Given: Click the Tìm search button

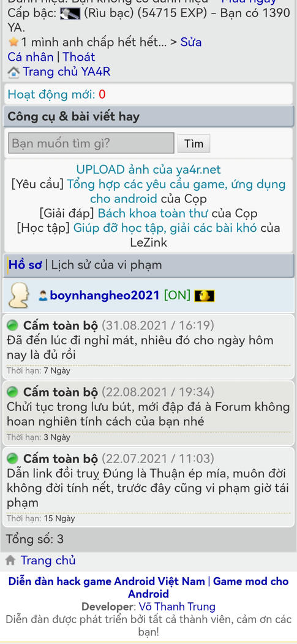Looking at the screenshot, I should [x=194, y=144].
